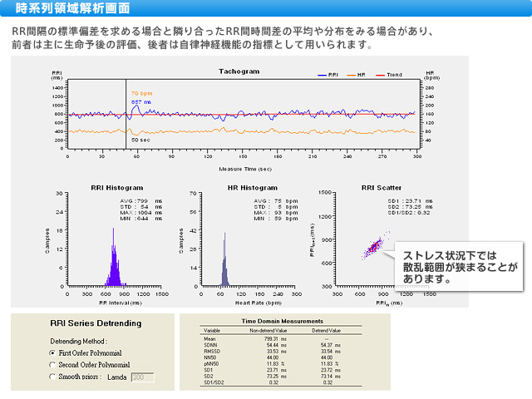Click the 70 bpm cursor readout
The height and width of the screenshot is (399, 532).
(x=142, y=93)
